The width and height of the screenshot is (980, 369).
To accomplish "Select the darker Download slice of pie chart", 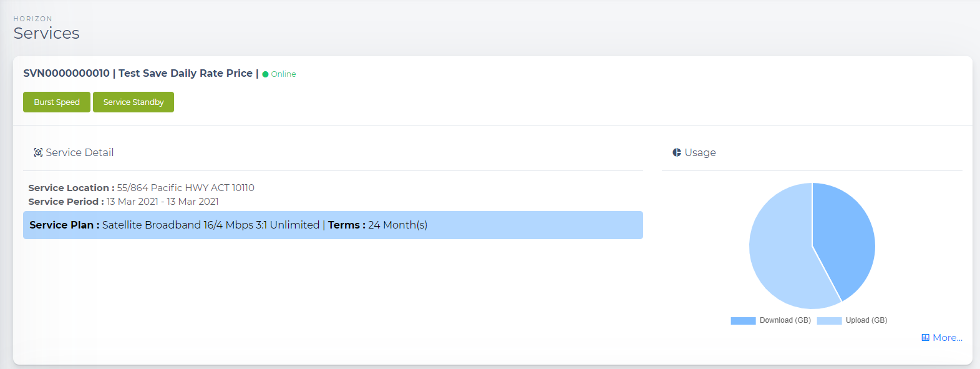I will tap(845, 237).
